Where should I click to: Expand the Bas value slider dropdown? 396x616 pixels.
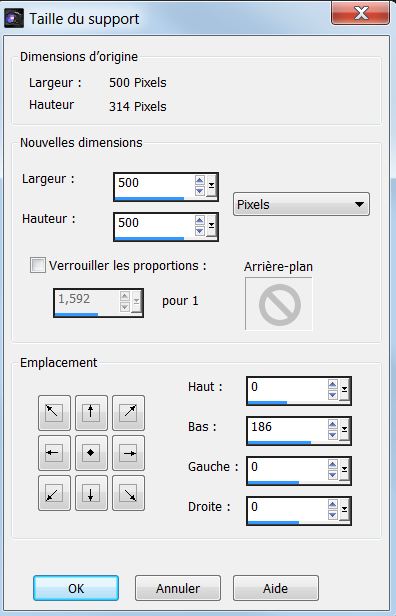coord(345,429)
